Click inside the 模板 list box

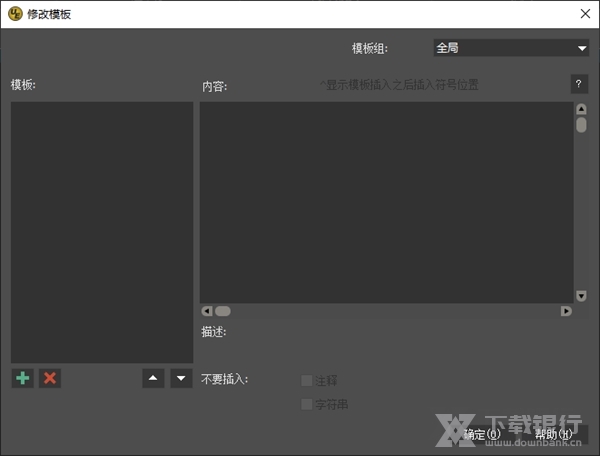tap(102, 232)
